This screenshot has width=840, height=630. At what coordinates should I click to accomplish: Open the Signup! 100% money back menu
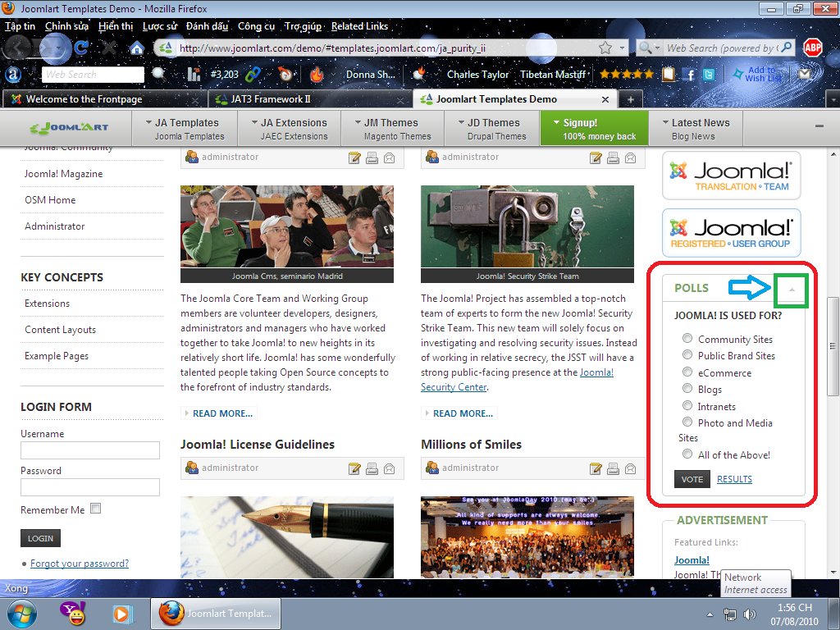[x=595, y=129]
